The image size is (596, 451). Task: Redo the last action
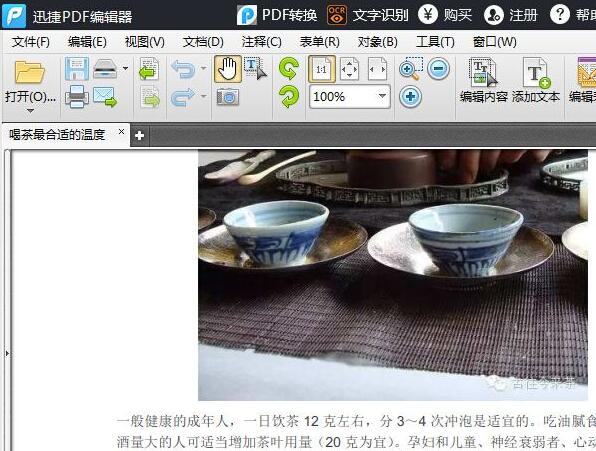tap(183, 98)
